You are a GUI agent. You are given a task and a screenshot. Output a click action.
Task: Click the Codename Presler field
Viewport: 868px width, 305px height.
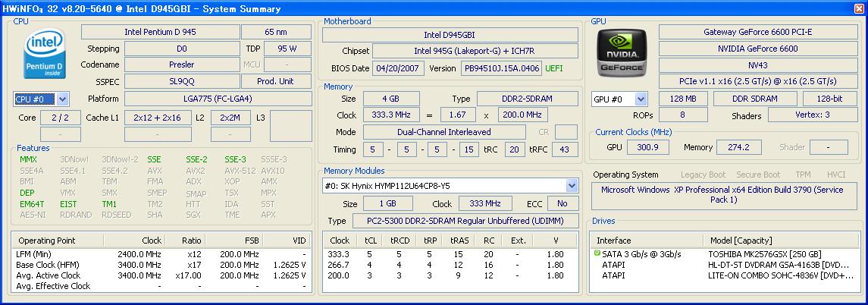pos(182,64)
